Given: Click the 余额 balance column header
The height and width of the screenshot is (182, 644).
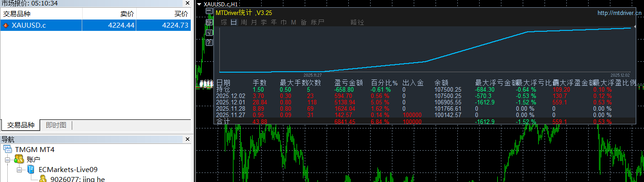Looking at the screenshot, I should click(441, 83).
